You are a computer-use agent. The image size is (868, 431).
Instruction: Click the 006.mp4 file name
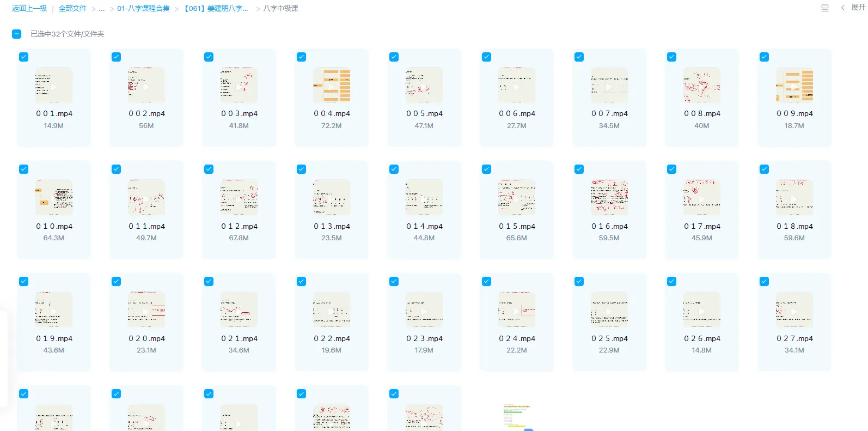pos(517,114)
